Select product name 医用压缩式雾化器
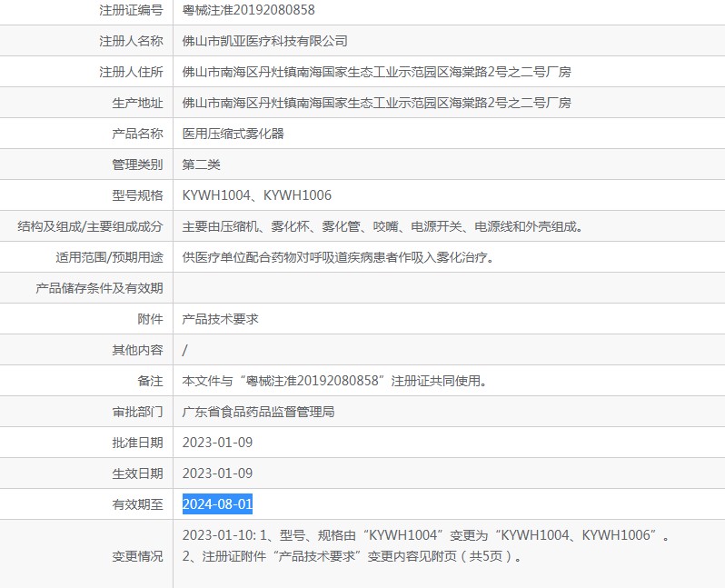 (x=233, y=134)
